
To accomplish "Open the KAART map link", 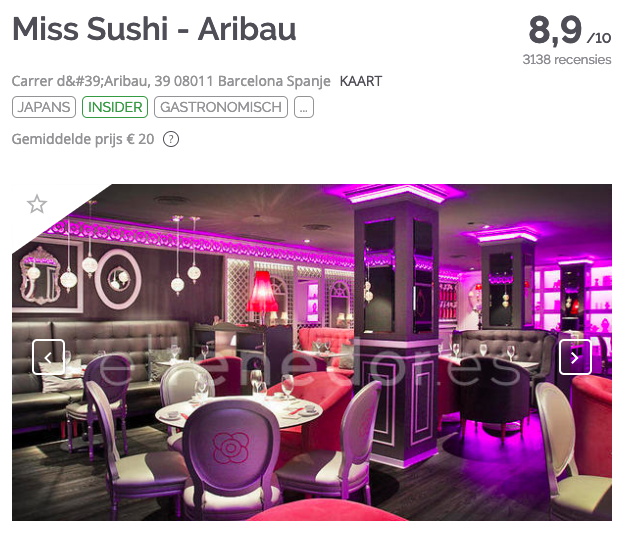I will pos(361,81).
